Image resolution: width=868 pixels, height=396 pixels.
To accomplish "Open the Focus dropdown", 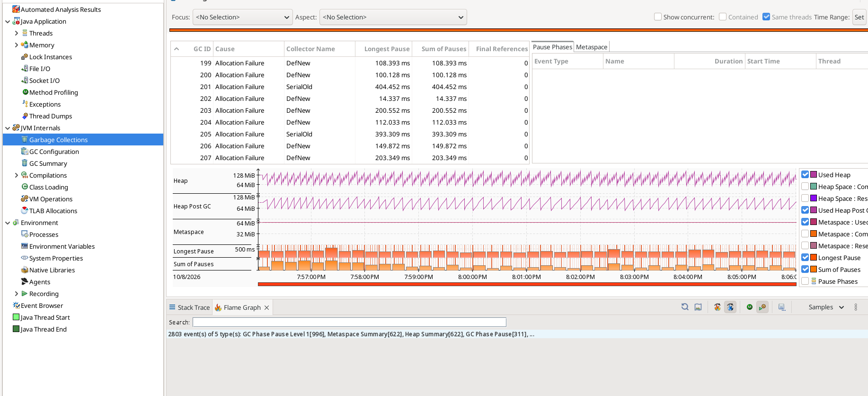I will click(x=243, y=17).
